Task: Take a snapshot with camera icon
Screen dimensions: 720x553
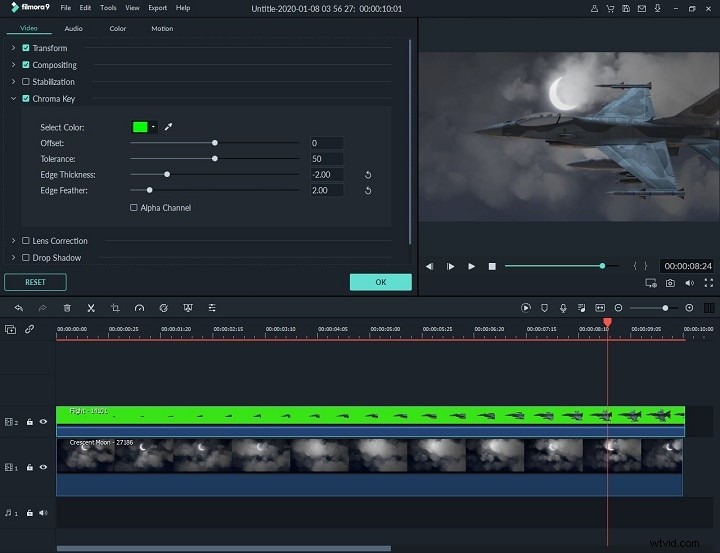Action: (670, 283)
